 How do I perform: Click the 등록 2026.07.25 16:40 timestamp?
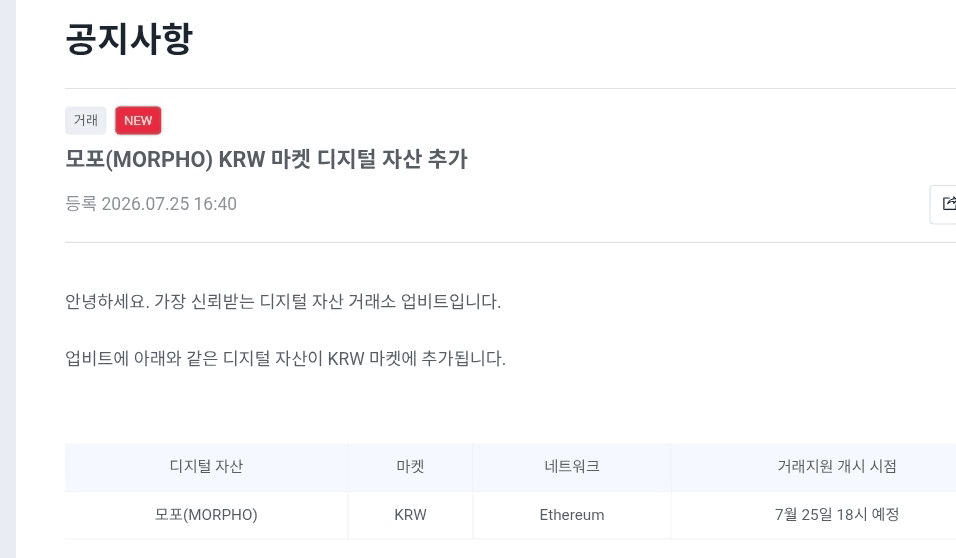click(x=151, y=204)
